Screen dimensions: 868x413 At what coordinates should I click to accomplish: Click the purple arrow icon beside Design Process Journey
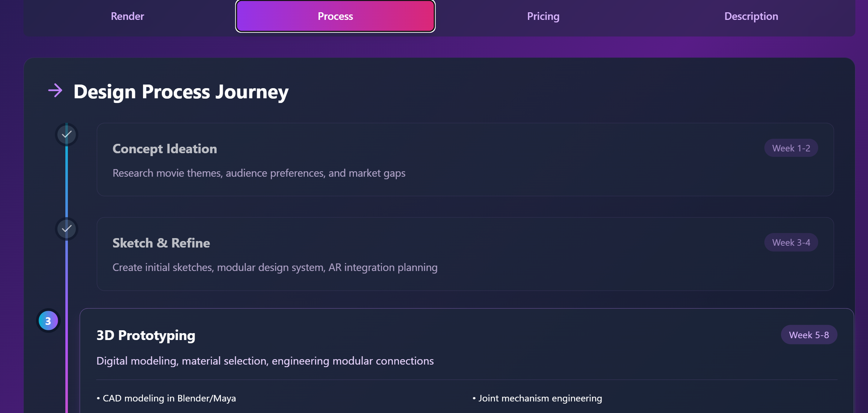[x=55, y=90]
